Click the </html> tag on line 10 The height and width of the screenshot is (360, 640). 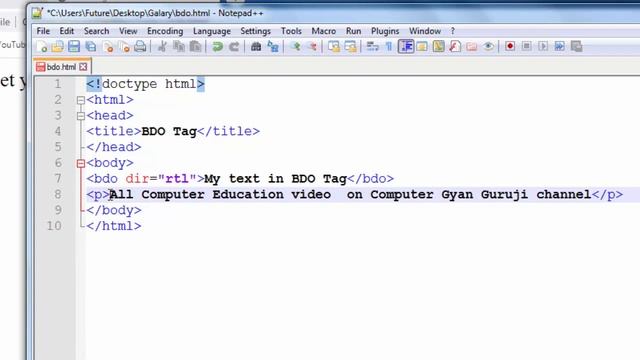coord(114,226)
